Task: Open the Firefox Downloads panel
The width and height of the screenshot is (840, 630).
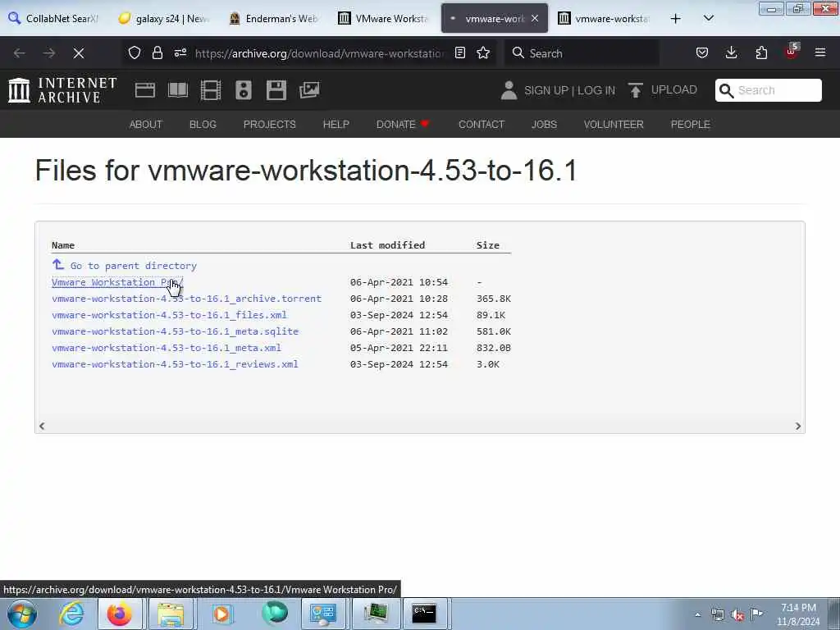Action: [731, 52]
